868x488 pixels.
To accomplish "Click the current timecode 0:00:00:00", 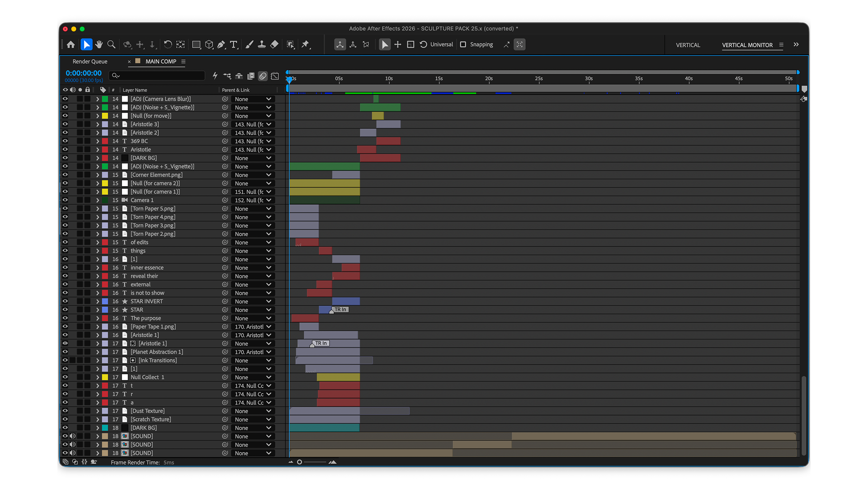I will tap(84, 73).
